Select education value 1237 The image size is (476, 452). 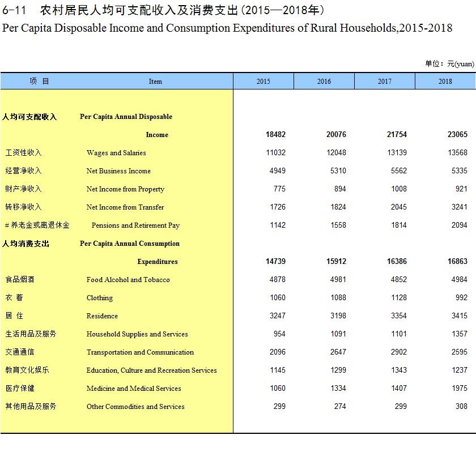[x=460, y=370]
